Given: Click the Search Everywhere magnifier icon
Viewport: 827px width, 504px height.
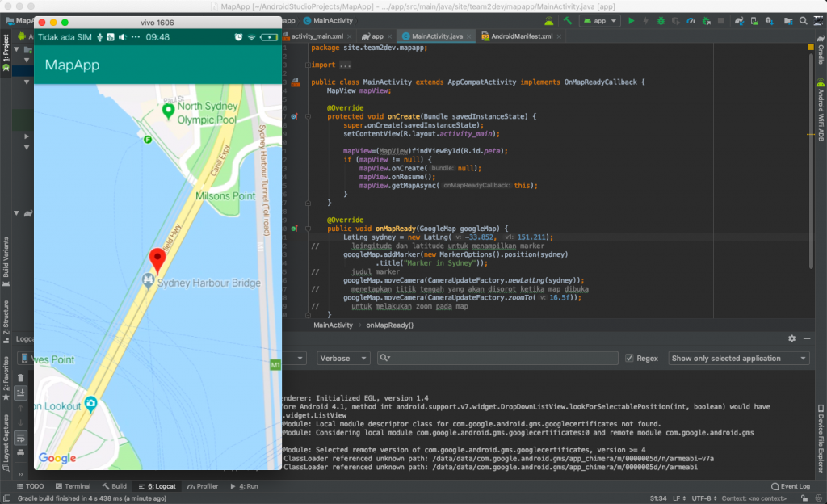Looking at the screenshot, I should tap(804, 21).
